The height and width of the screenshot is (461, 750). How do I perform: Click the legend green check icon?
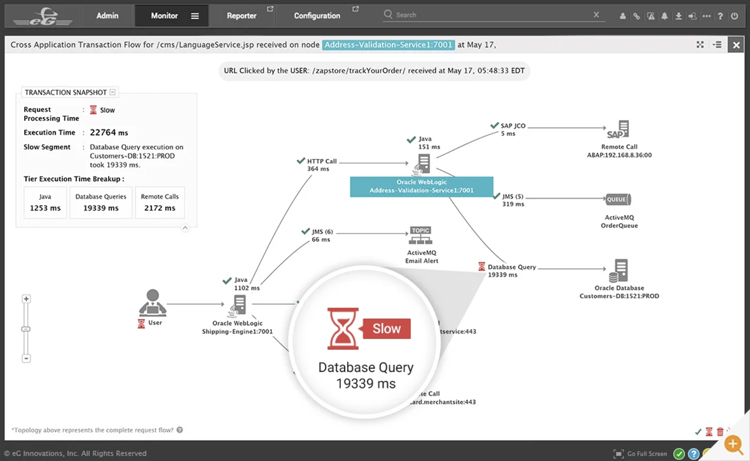[x=698, y=432]
